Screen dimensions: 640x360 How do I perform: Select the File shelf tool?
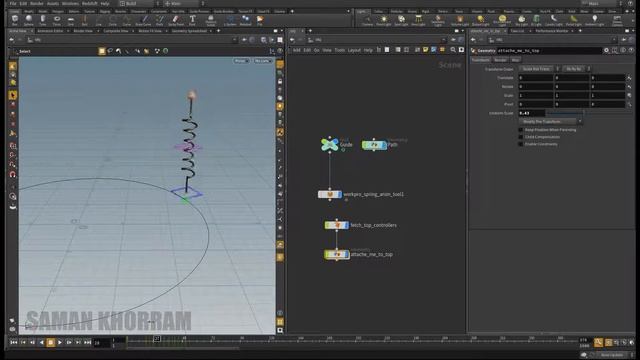coord(260,20)
